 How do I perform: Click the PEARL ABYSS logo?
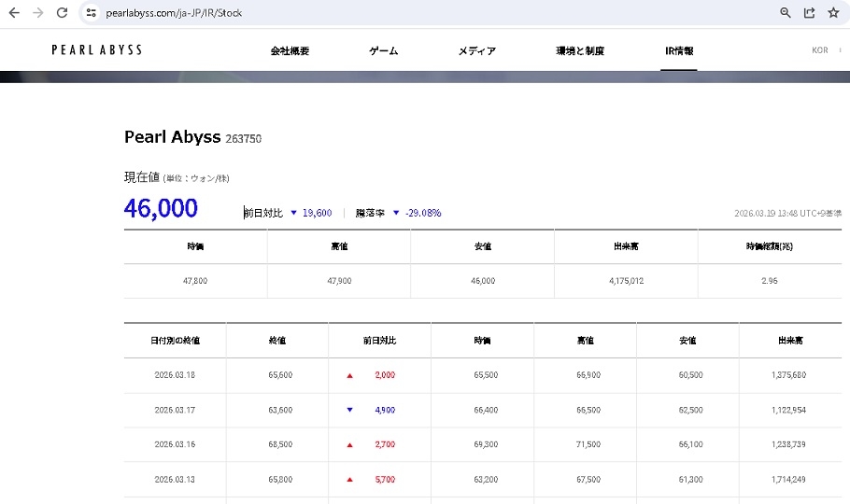coord(97,50)
